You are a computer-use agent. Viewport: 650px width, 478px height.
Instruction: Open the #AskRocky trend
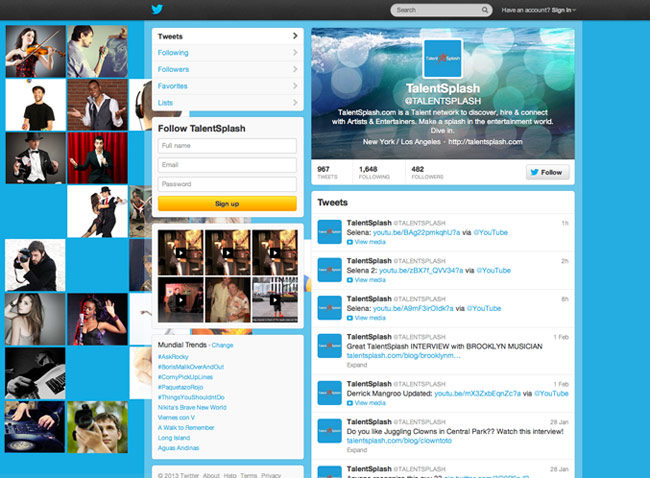point(173,357)
